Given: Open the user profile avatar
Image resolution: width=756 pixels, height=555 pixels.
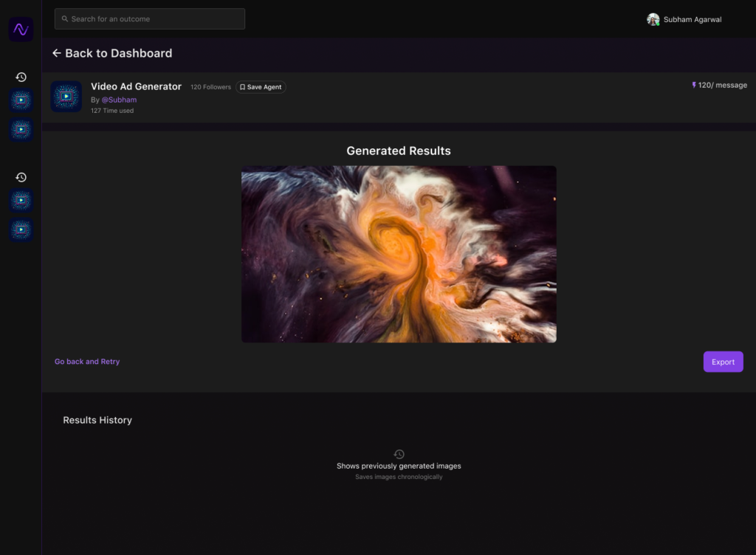Looking at the screenshot, I should 653,20.
